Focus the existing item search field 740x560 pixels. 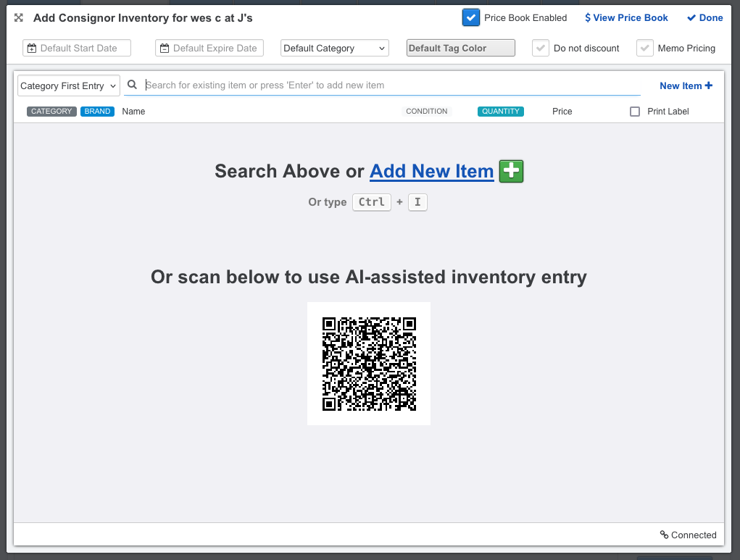pos(391,85)
